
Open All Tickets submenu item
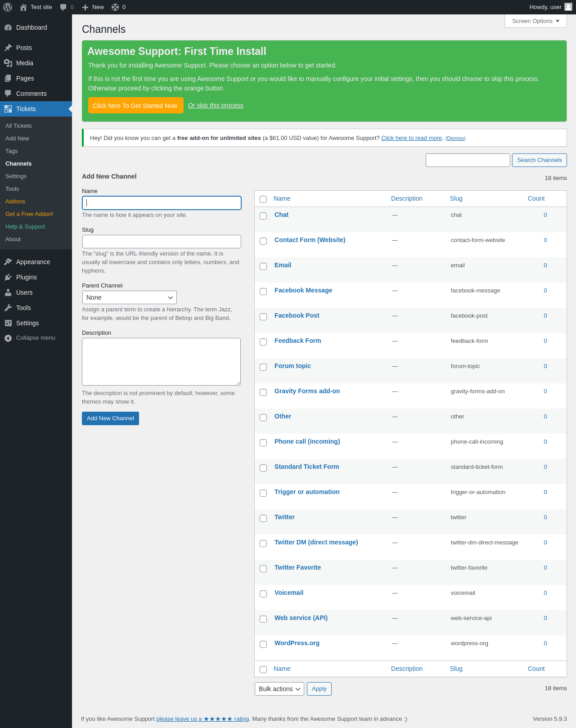(x=18, y=126)
